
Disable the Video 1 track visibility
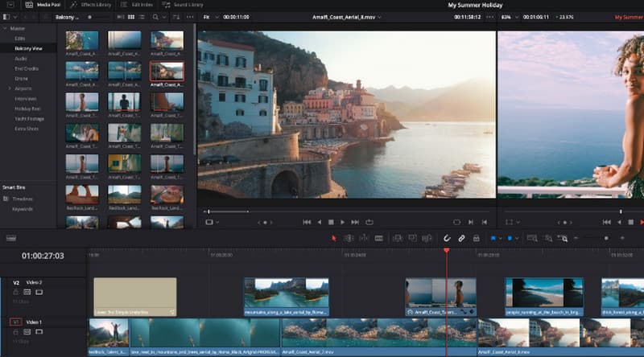point(39,331)
